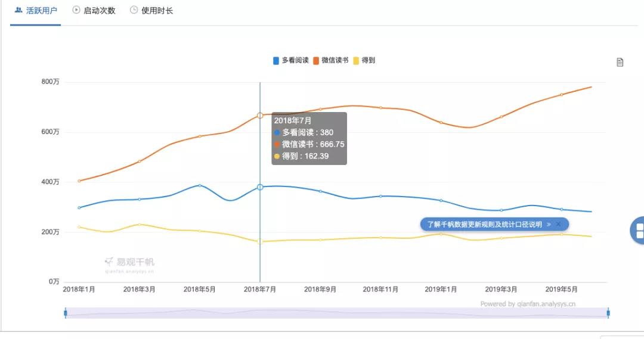This screenshot has width=644, height=339.
Task: Open 了解千帆数据更新规则及统计口径说明 link
Action: [x=485, y=225]
